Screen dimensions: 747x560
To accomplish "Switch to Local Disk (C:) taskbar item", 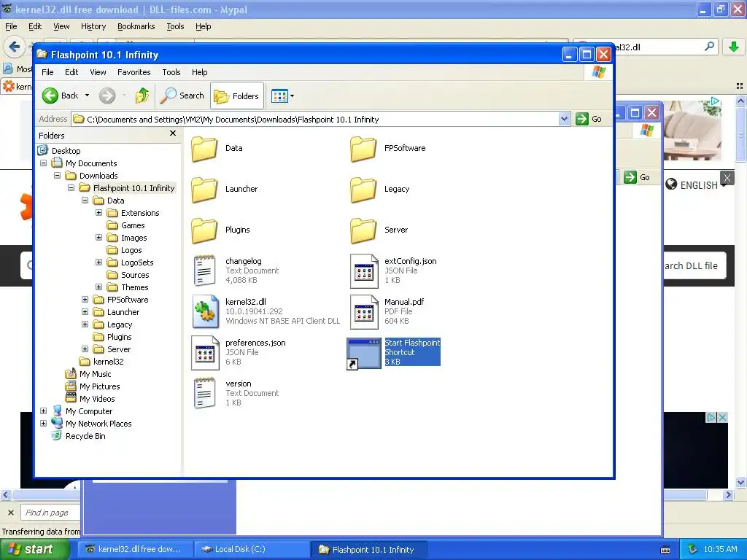I will coord(252,549).
